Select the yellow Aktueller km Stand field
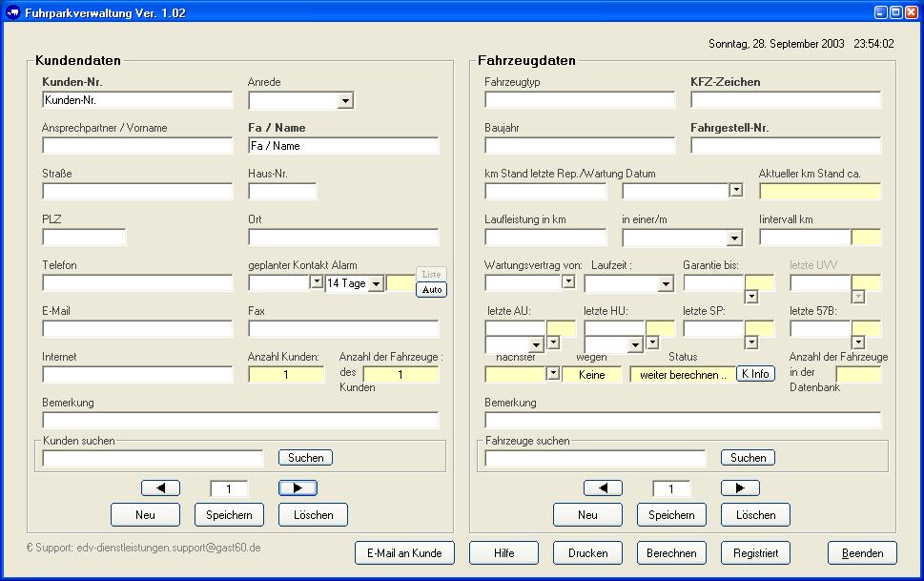Viewport: 924px width, 581px height. click(820, 192)
